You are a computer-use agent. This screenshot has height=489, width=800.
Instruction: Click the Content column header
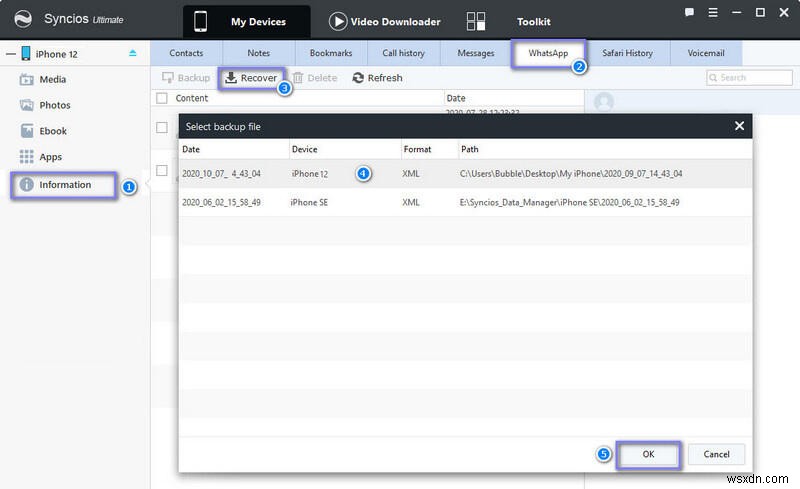[192, 98]
